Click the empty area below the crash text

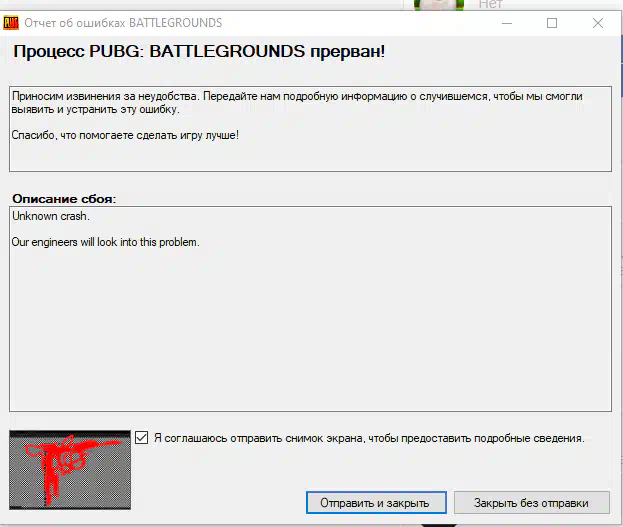point(310,340)
